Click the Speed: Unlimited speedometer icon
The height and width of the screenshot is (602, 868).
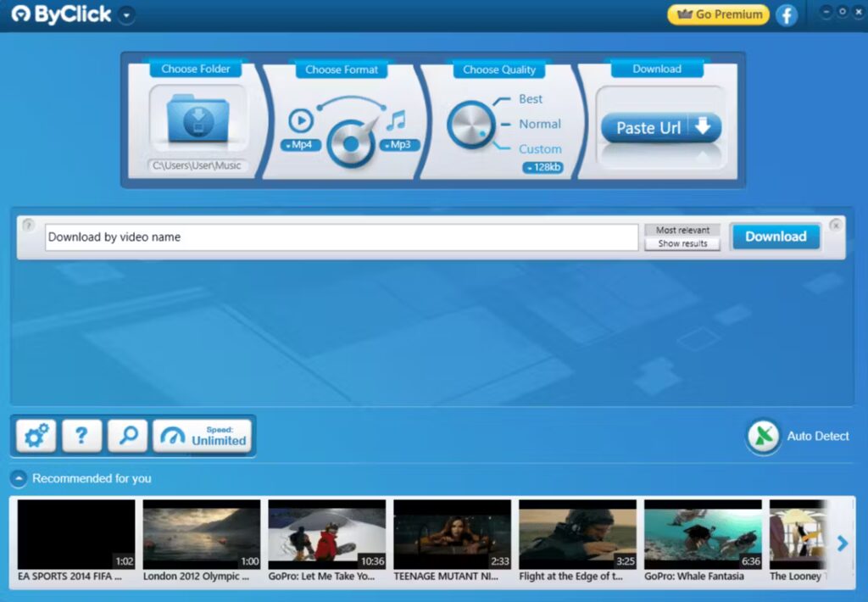[x=174, y=435]
